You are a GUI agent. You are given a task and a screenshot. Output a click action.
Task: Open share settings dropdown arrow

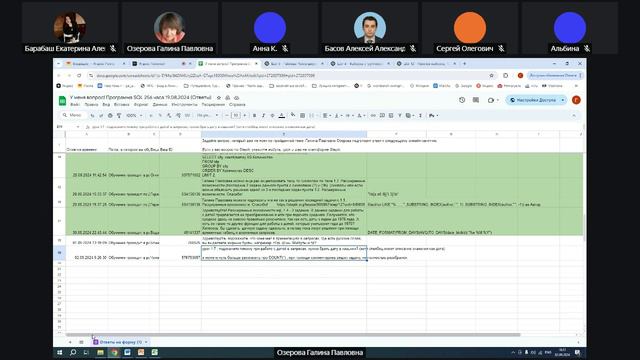point(563,100)
